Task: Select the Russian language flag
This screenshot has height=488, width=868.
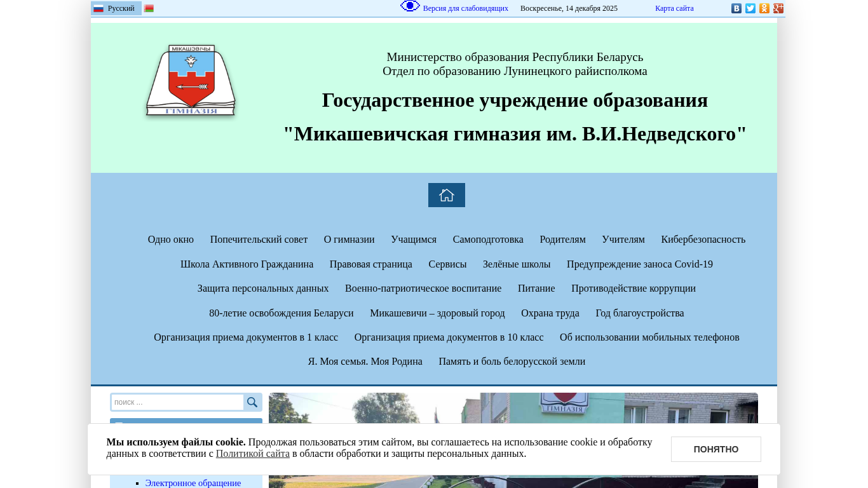Action: tap(98, 8)
